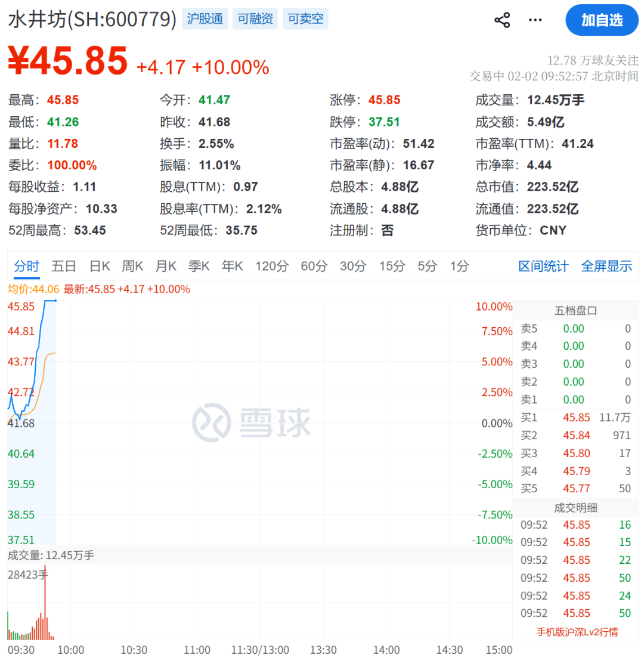Open the share icon
This screenshot has height=658, width=644.
click(x=502, y=20)
